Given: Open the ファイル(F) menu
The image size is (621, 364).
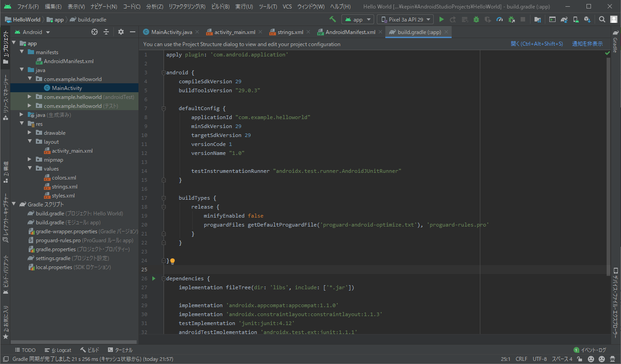Looking at the screenshot, I should pos(28,7).
